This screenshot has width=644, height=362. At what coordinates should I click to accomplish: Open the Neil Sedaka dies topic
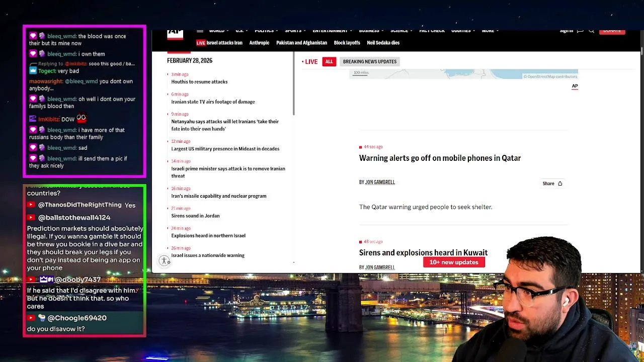(x=383, y=43)
